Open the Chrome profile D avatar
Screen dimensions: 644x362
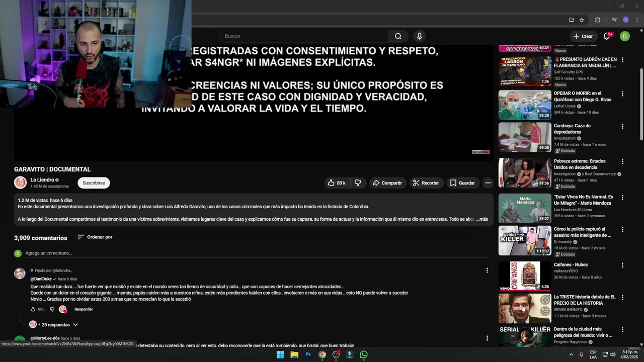coord(625,20)
